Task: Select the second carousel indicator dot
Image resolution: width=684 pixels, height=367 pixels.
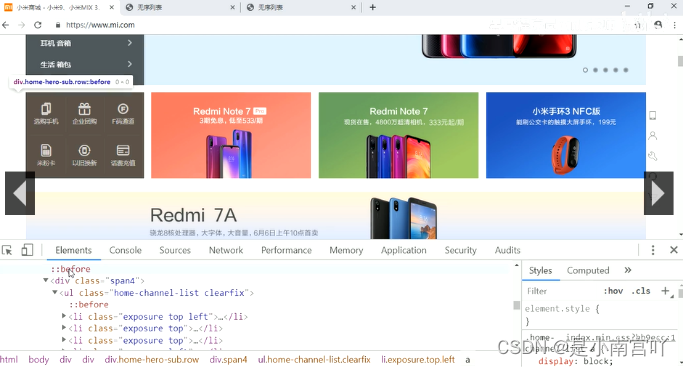Action: pos(595,70)
